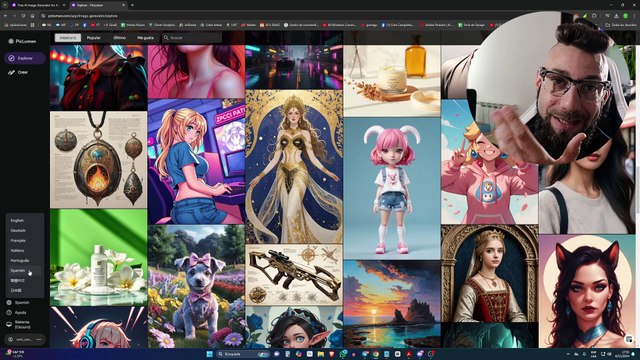
Task: Reload the page with refresh icon
Action: coord(23,16)
